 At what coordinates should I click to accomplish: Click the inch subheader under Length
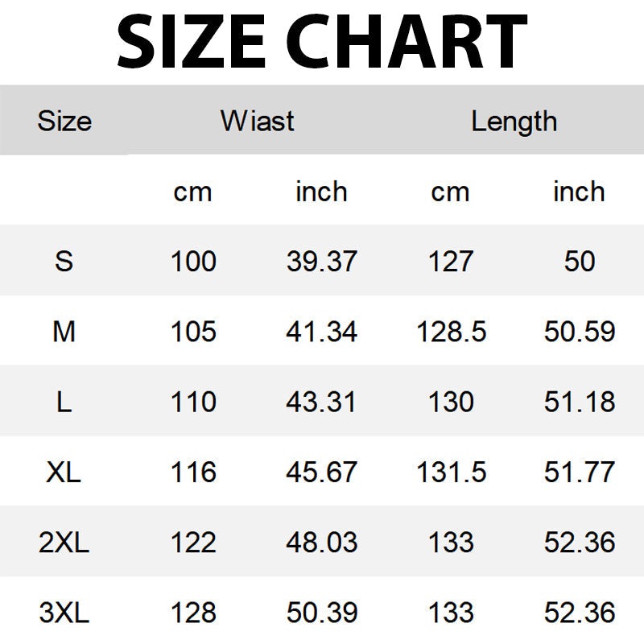579,192
